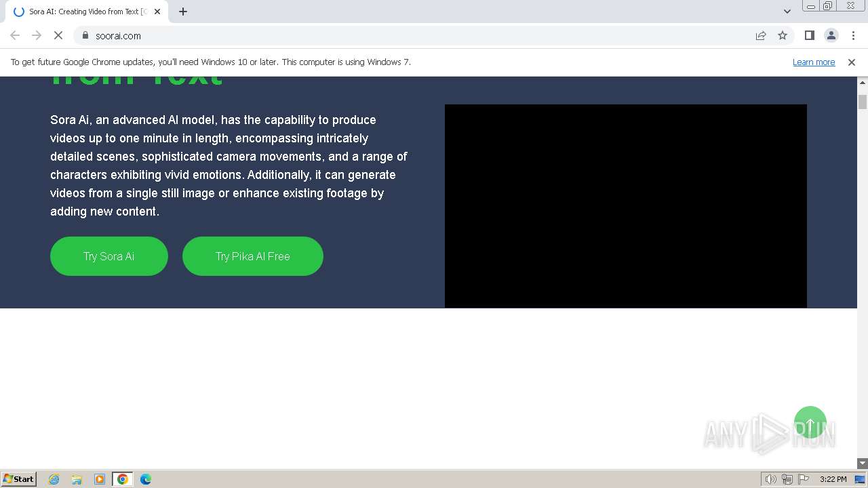Image resolution: width=868 pixels, height=488 pixels.
Task: Dismiss the Chrome update notification bar
Action: [x=852, y=62]
